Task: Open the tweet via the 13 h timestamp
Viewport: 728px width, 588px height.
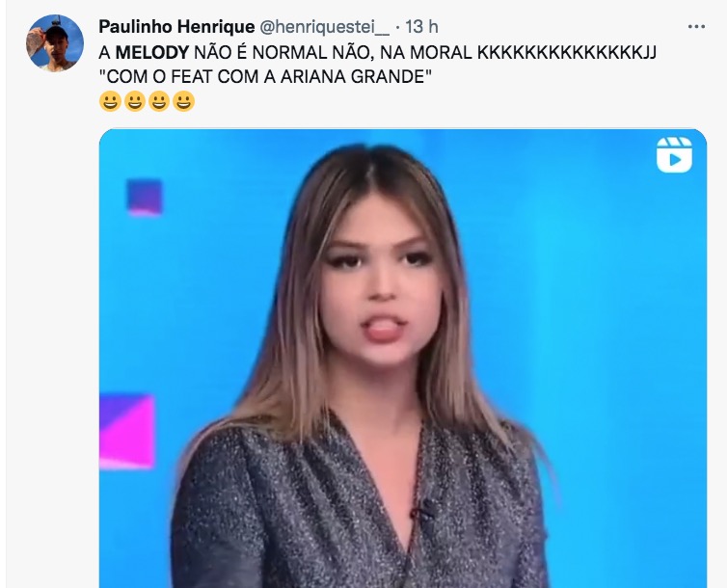Action: (x=421, y=27)
